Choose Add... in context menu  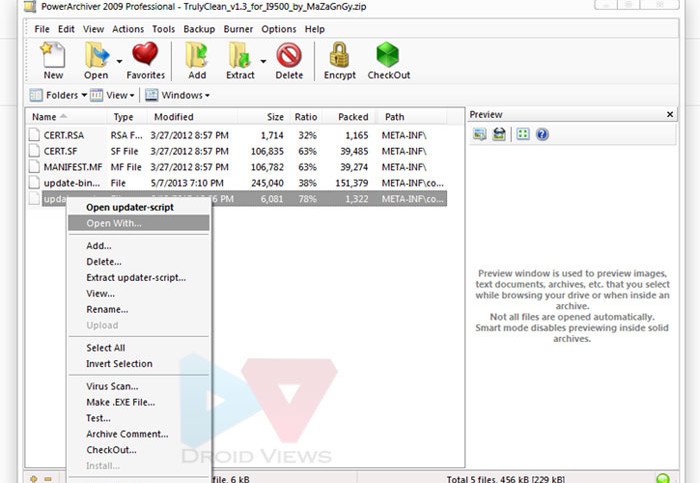coord(138,246)
